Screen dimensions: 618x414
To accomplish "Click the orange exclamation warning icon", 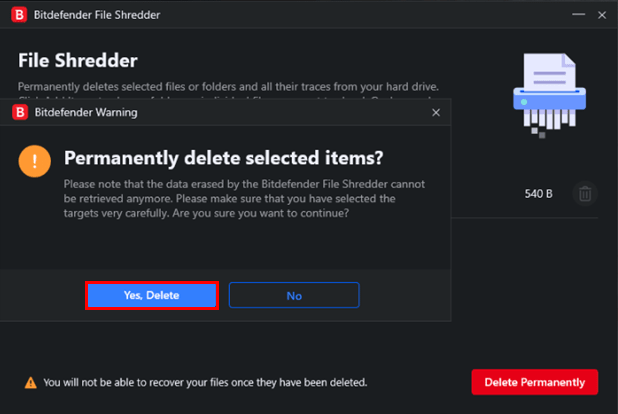I will 35,161.
